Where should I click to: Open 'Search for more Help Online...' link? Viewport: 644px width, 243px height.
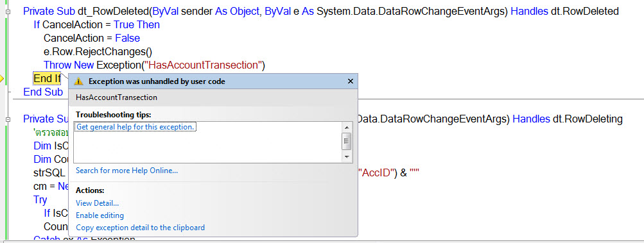(127, 171)
